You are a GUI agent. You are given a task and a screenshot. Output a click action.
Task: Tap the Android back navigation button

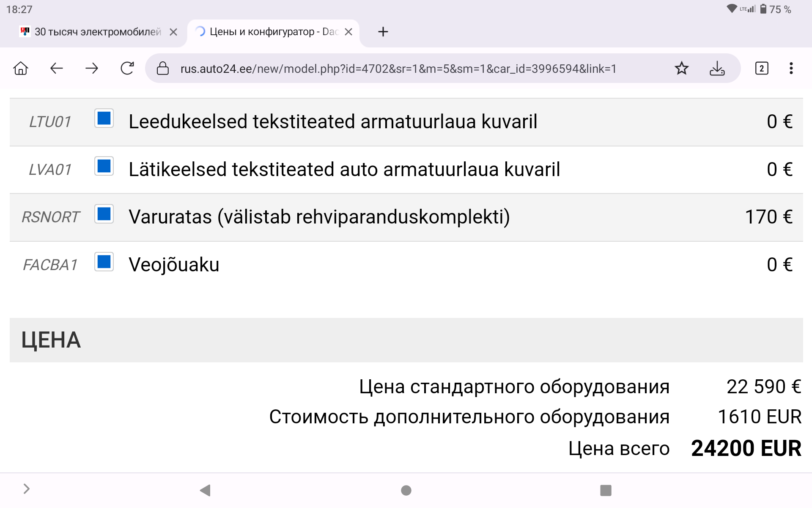(206, 490)
